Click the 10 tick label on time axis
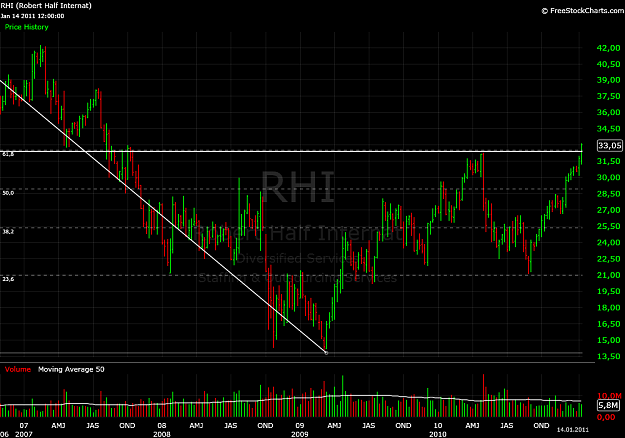The image size is (625, 438). click(438, 426)
